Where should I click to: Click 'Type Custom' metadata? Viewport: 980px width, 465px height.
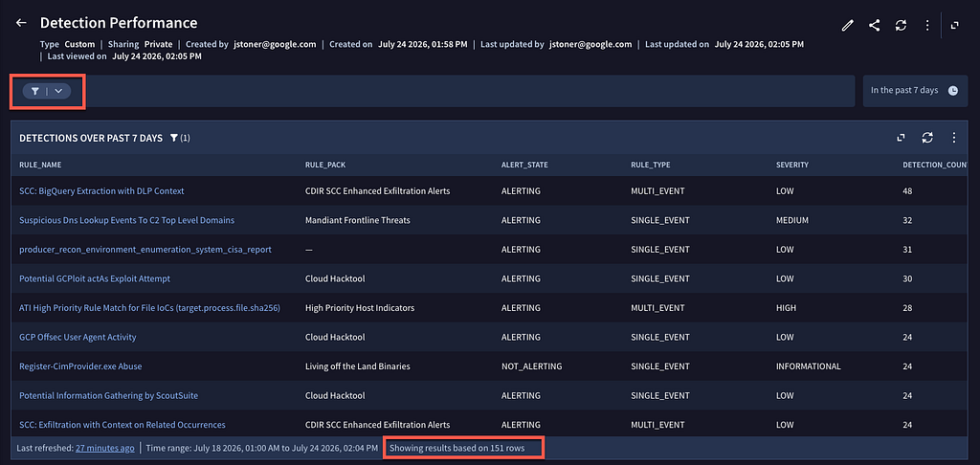[x=68, y=44]
